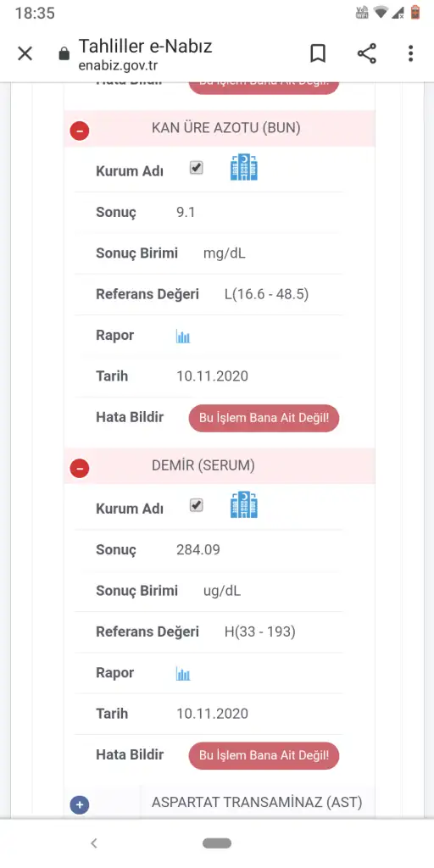View report chart for DEMİR (SERUM)
The image size is (434, 868).
click(x=183, y=674)
